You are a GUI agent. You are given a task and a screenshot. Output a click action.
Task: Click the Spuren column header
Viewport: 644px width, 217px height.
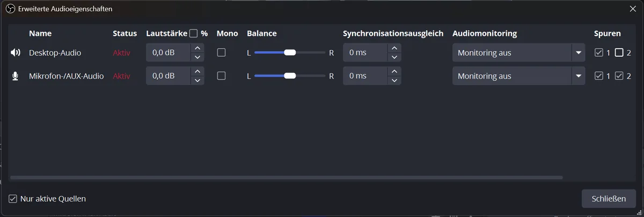[x=608, y=33]
